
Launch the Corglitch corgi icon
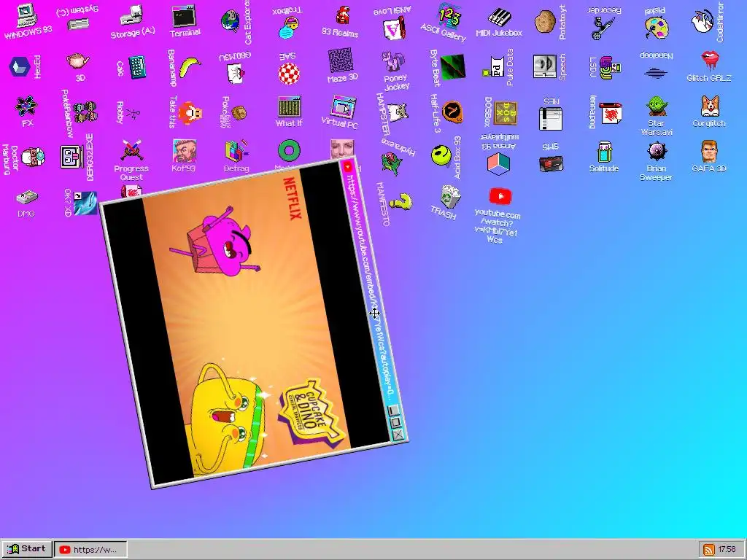pyautogui.click(x=710, y=106)
